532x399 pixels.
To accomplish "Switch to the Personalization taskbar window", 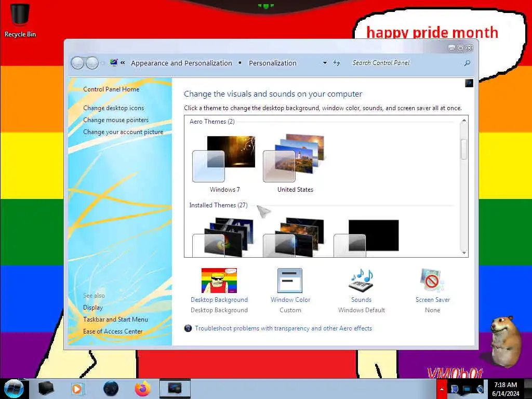I will (x=175, y=389).
